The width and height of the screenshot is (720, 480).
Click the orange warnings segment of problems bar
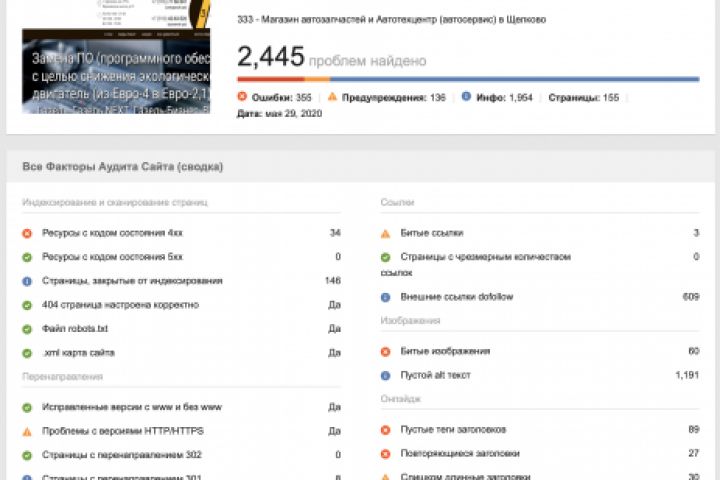317,79
